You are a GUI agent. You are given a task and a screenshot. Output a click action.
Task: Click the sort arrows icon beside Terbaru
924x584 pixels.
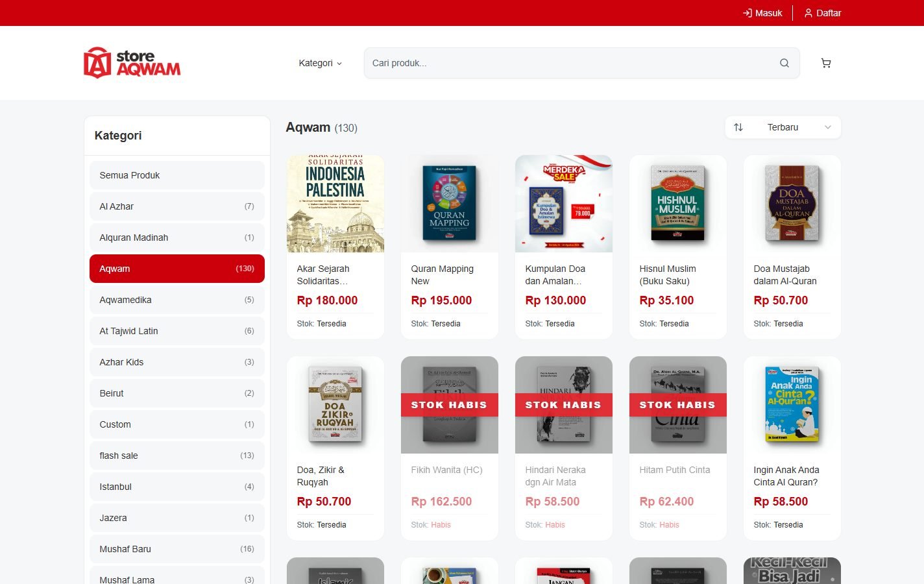tap(738, 127)
